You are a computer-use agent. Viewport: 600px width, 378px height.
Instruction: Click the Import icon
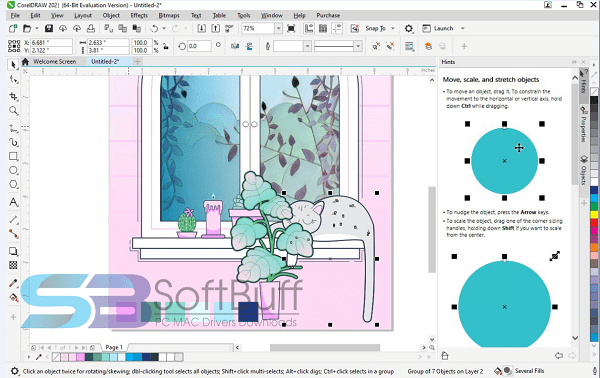click(202, 28)
